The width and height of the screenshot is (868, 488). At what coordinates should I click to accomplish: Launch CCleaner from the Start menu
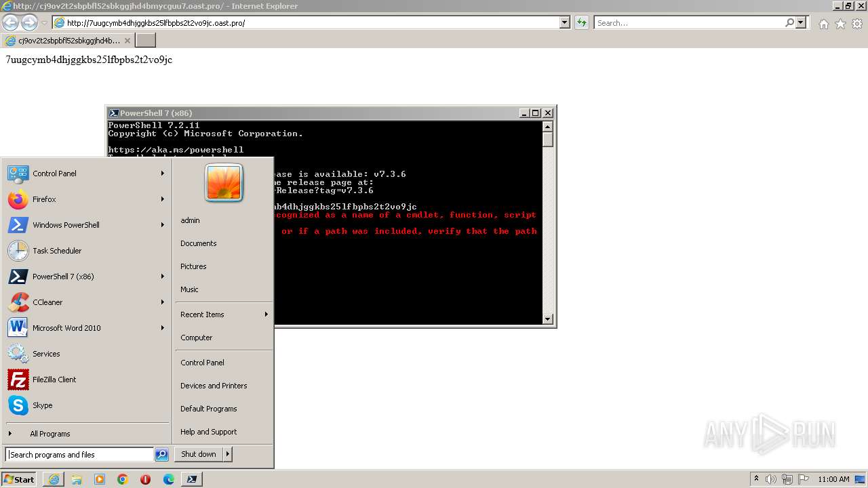coord(86,302)
